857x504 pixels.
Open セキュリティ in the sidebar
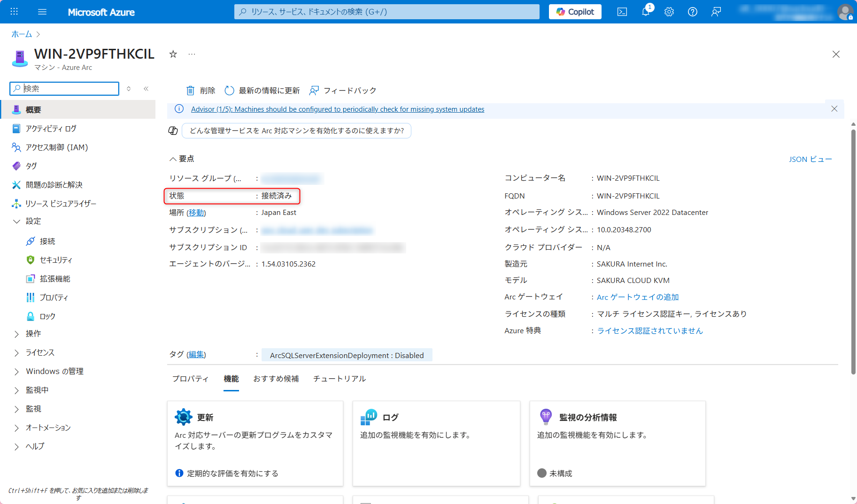pyautogui.click(x=55, y=260)
